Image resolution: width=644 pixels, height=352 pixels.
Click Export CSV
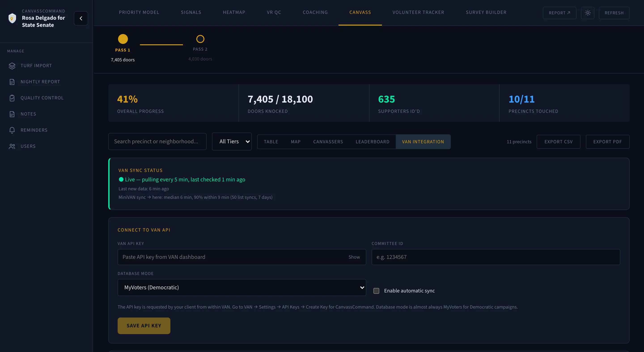pos(558,142)
